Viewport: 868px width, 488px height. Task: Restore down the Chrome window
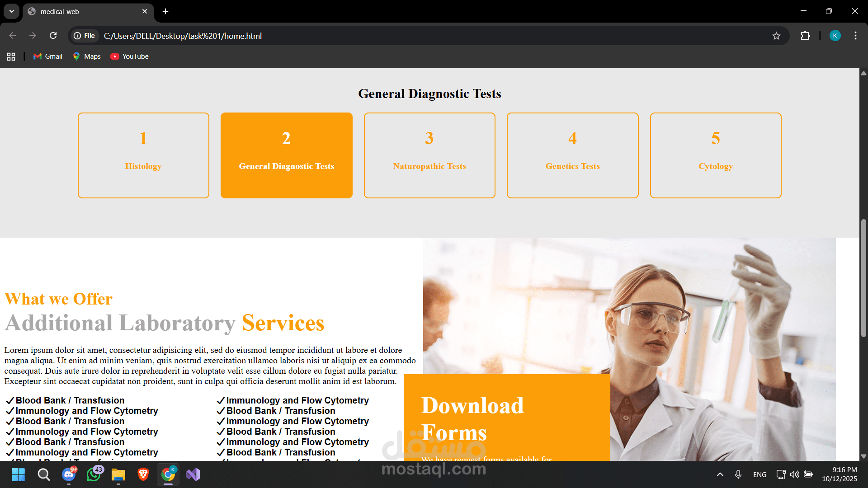click(x=829, y=11)
